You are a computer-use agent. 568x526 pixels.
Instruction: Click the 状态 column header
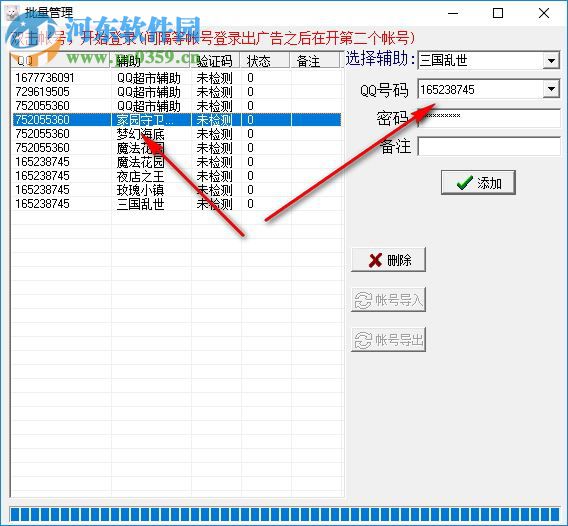tap(265, 60)
